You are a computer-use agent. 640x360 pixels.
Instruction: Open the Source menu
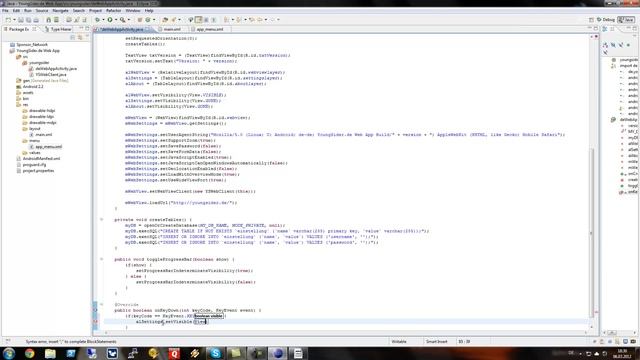[42, 11]
